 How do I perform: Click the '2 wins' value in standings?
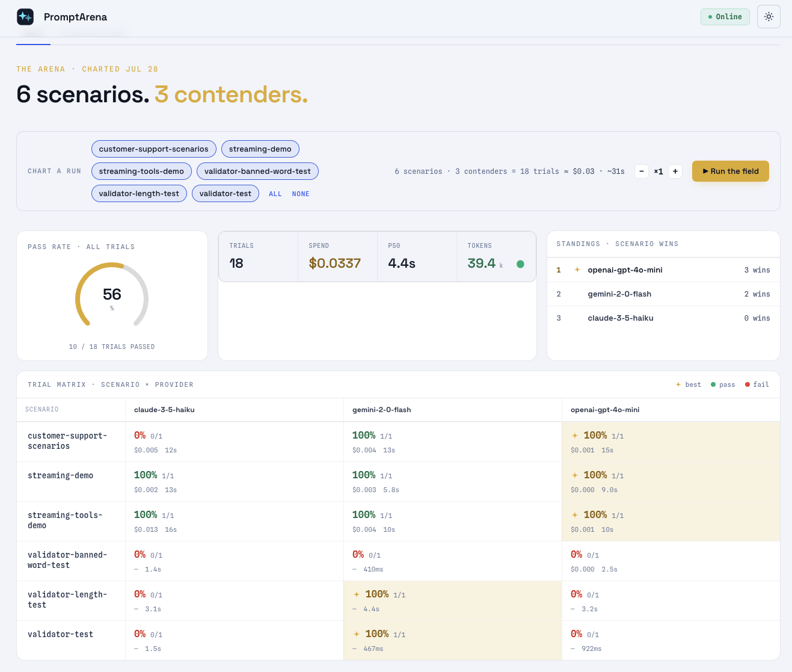[x=757, y=294]
